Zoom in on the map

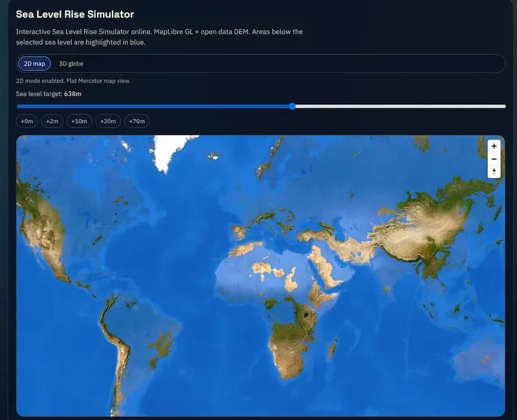(494, 146)
